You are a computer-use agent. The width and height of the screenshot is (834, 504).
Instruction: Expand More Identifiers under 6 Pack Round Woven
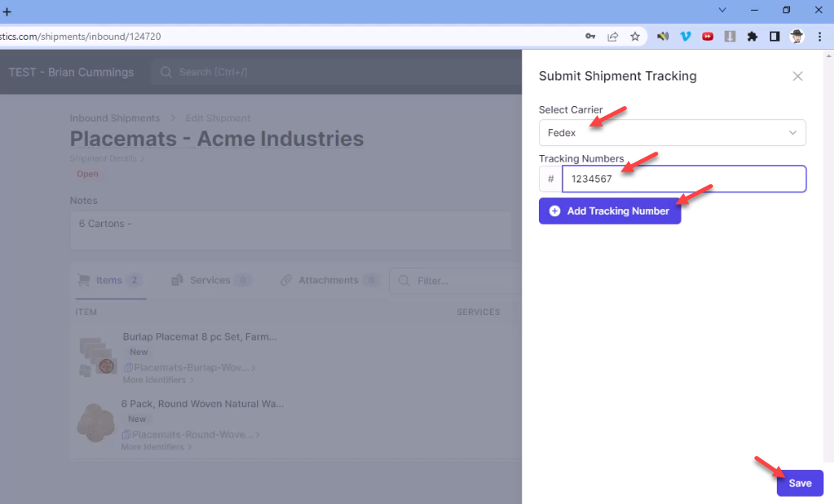(157, 447)
